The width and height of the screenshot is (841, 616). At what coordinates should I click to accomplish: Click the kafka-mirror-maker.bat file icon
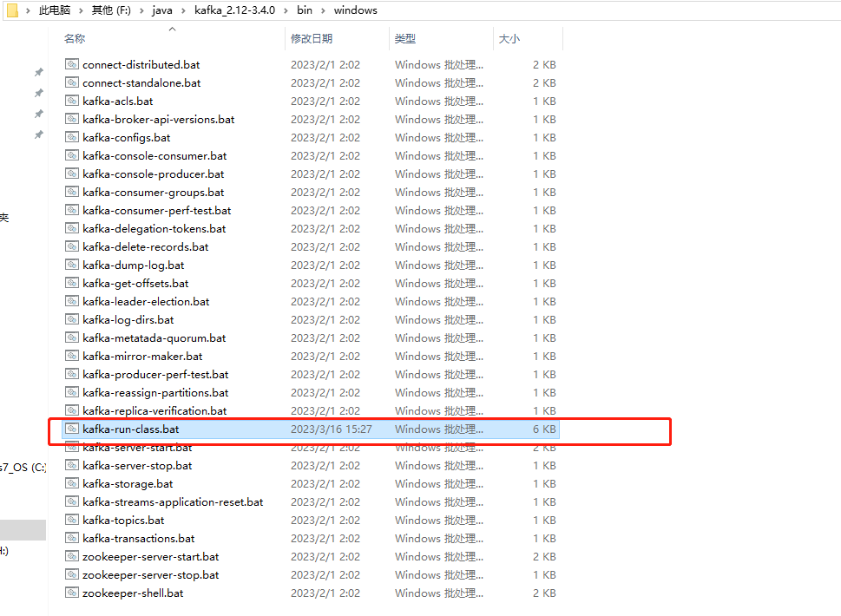72,356
